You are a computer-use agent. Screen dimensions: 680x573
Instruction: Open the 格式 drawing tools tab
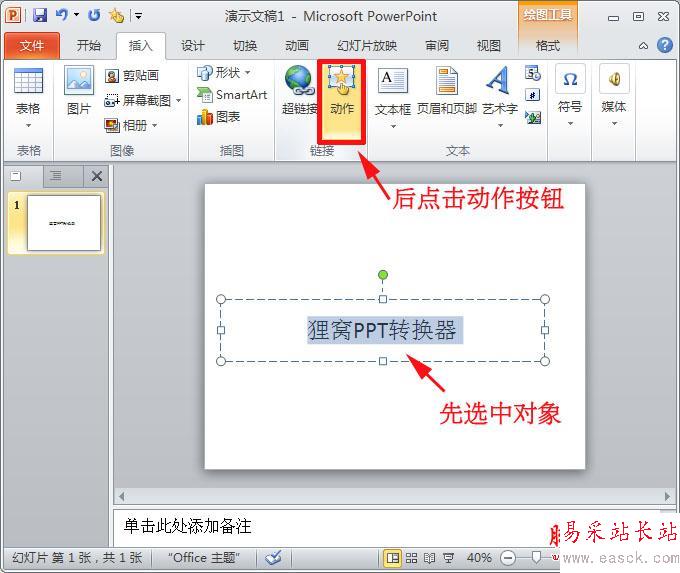tap(548, 46)
